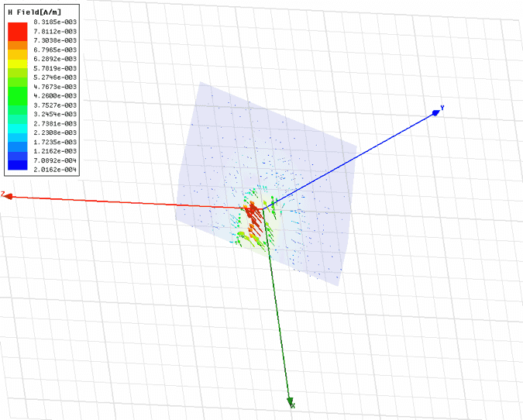Click the red Z axis arrowhead
This screenshot has width=523, height=420.
[x=9, y=197]
